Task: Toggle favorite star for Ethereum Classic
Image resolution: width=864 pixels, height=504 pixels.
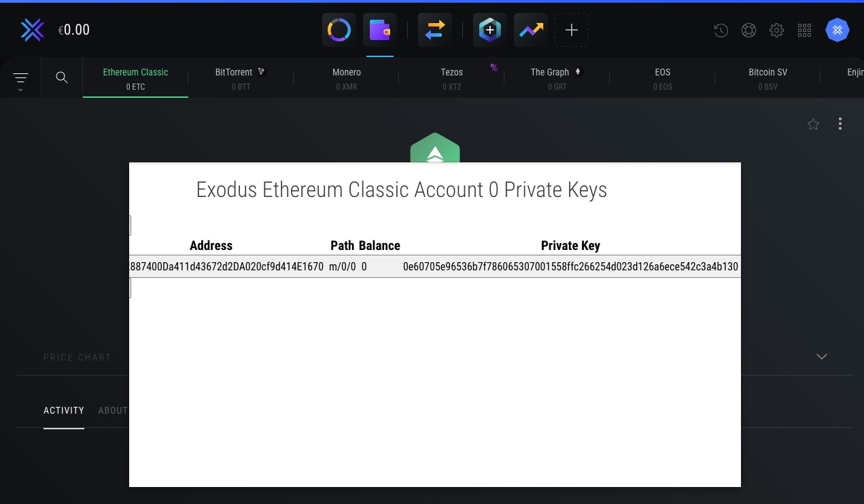Action: tap(813, 124)
